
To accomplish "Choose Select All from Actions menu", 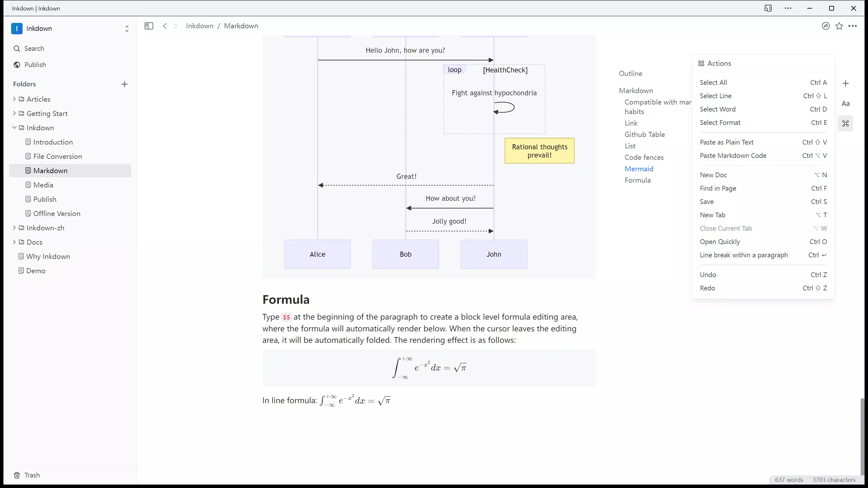I will (x=763, y=83).
